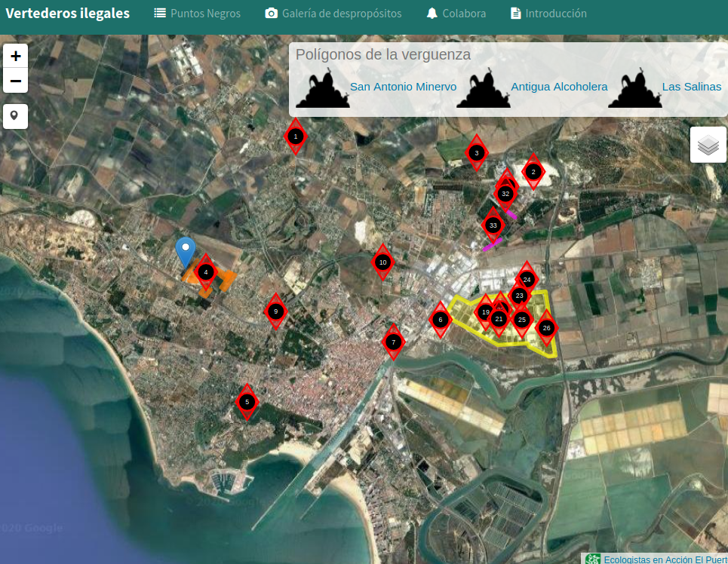Select dump marker number 9

276,311
